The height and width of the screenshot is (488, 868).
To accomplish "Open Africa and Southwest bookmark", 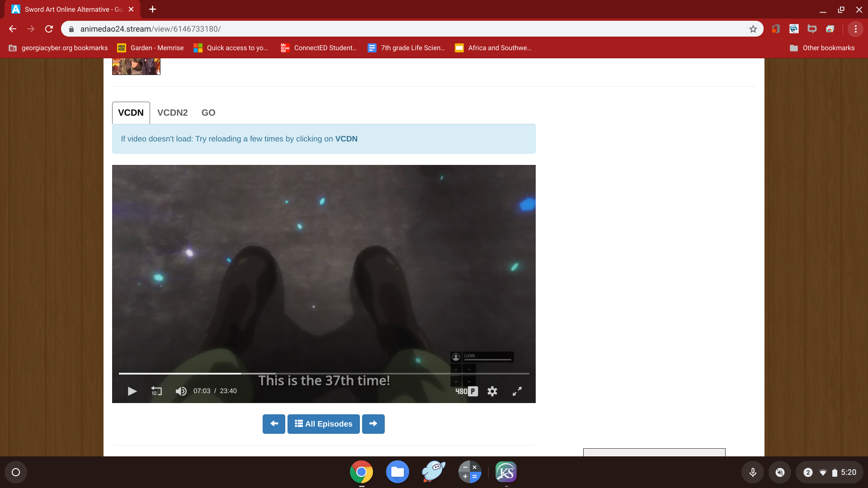I will tap(493, 48).
